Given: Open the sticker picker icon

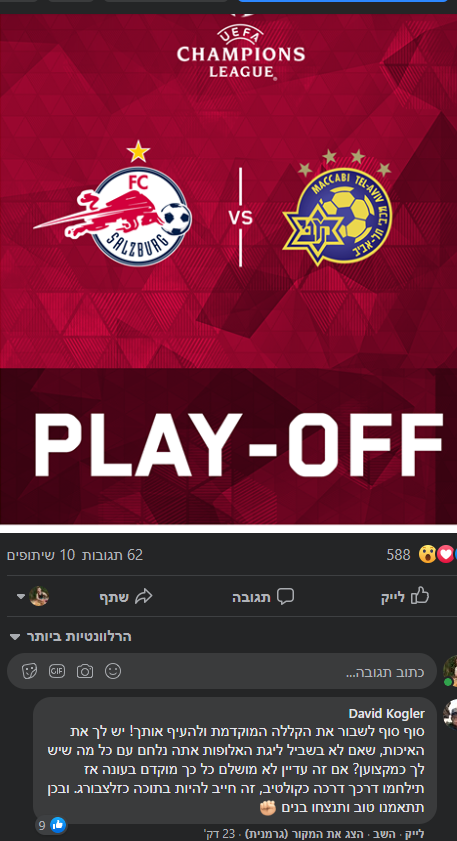Looking at the screenshot, I should click(30, 671).
